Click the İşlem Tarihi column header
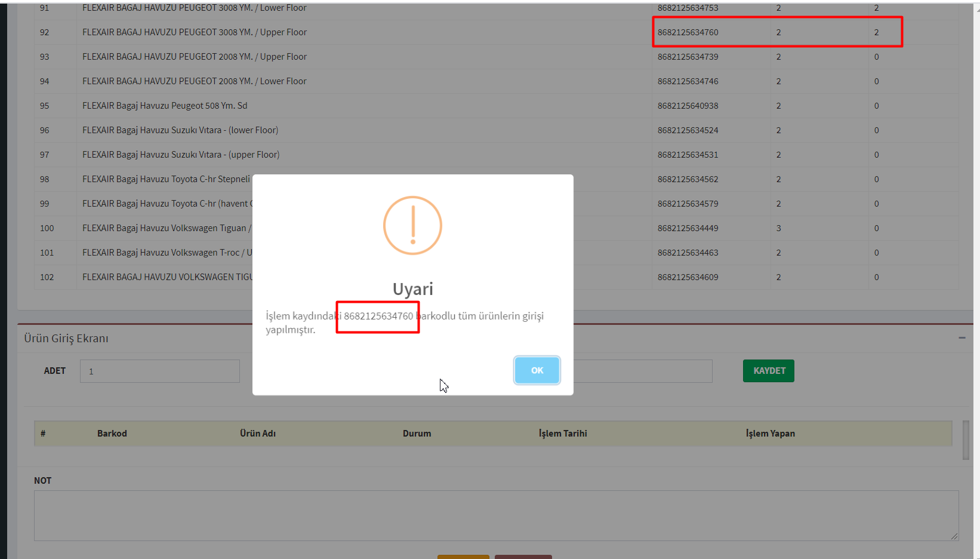The image size is (980, 559). (563, 434)
